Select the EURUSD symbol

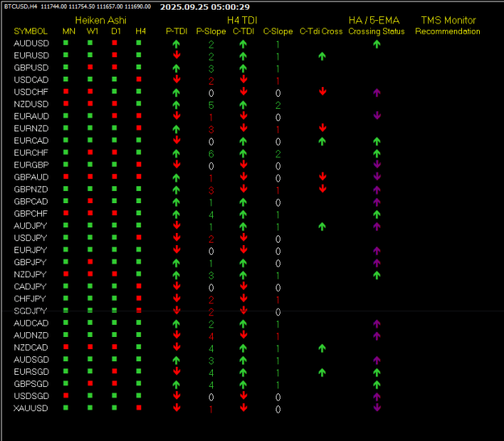coord(31,56)
